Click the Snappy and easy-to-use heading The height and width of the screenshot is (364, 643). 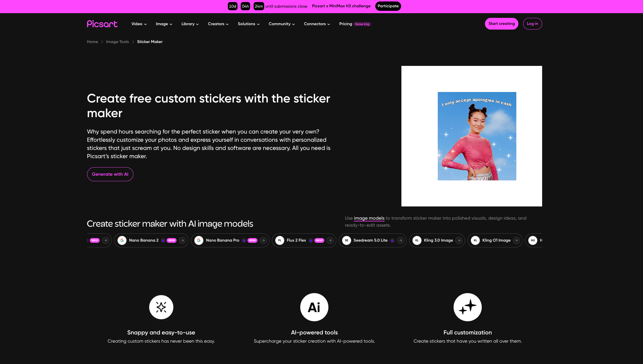(161, 333)
